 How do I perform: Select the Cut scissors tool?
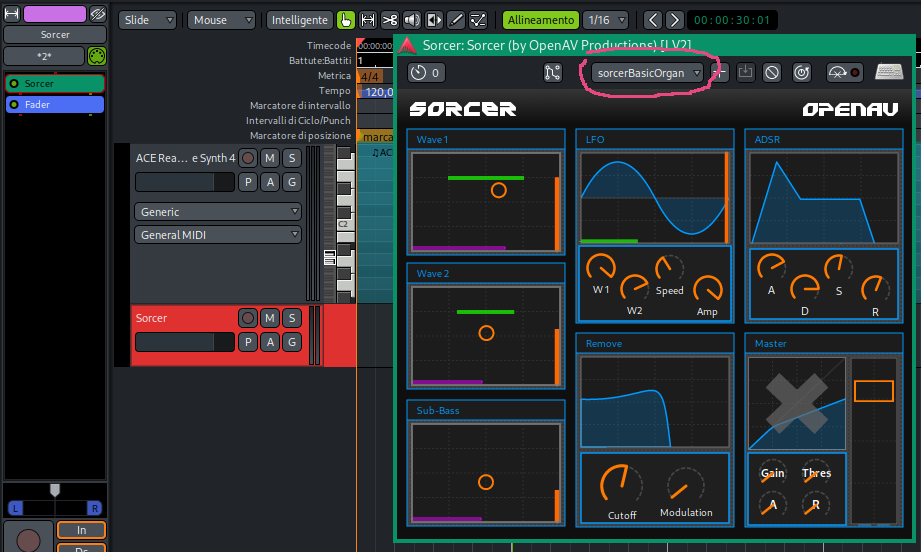[x=389, y=20]
